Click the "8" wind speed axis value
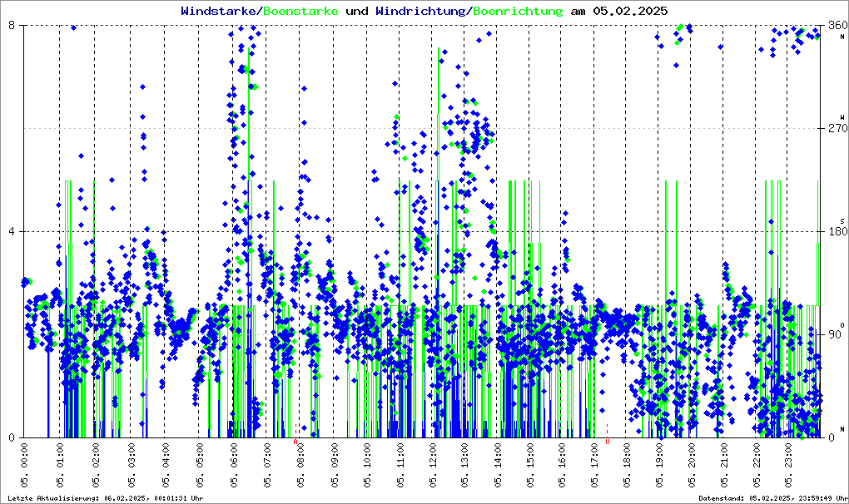849x504 pixels. pyautogui.click(x=12, y=26)
